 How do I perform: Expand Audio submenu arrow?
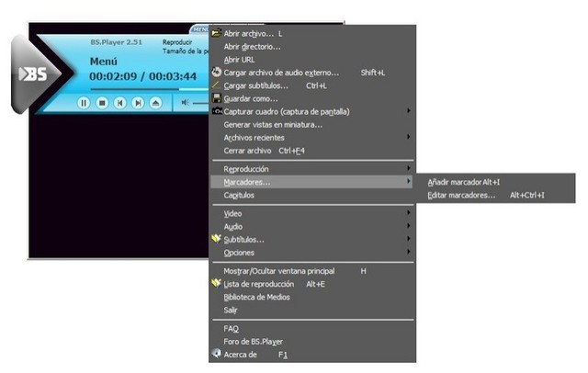click(x=408, y=226)
